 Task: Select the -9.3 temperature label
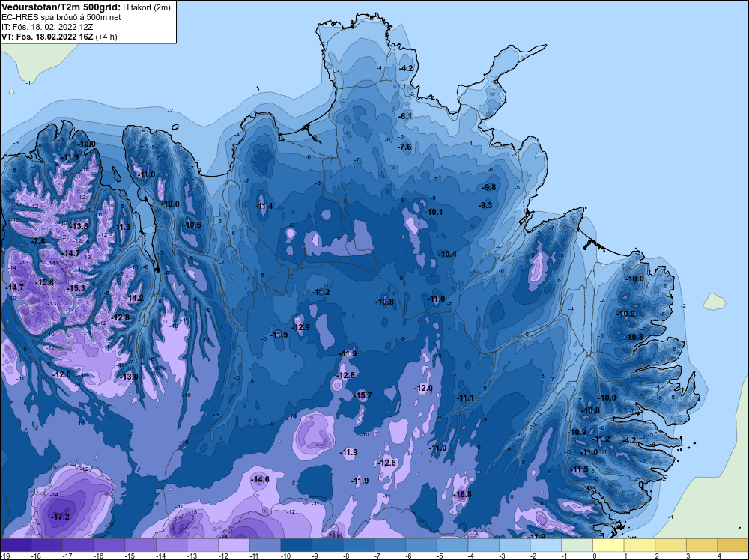(x=485, y=205)
